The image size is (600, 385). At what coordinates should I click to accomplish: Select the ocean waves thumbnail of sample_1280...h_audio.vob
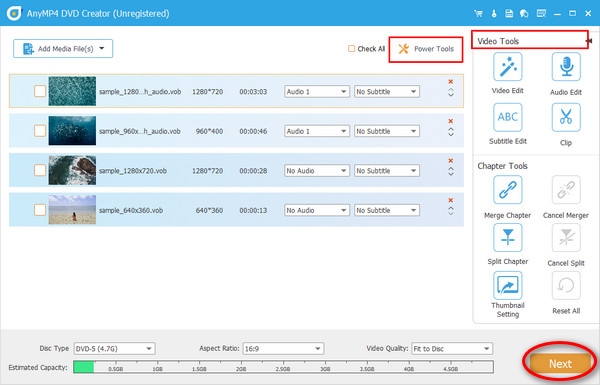click(72, 91)
